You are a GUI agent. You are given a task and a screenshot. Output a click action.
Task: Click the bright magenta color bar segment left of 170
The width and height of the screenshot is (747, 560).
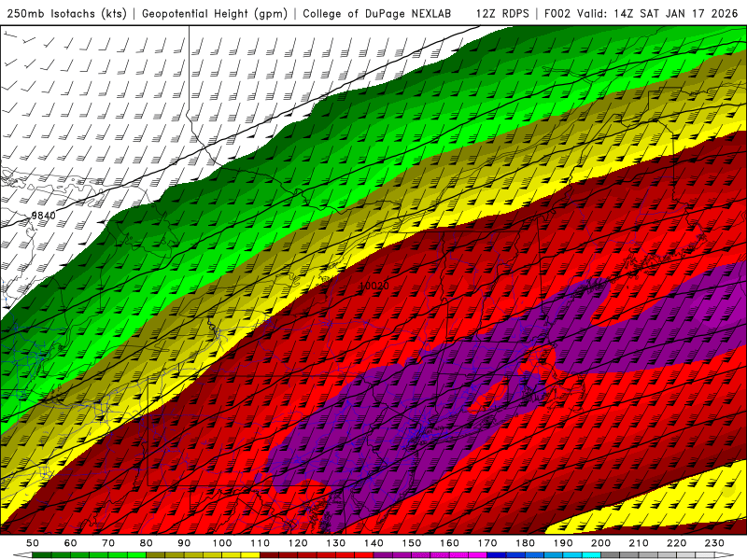coord(477,555)
